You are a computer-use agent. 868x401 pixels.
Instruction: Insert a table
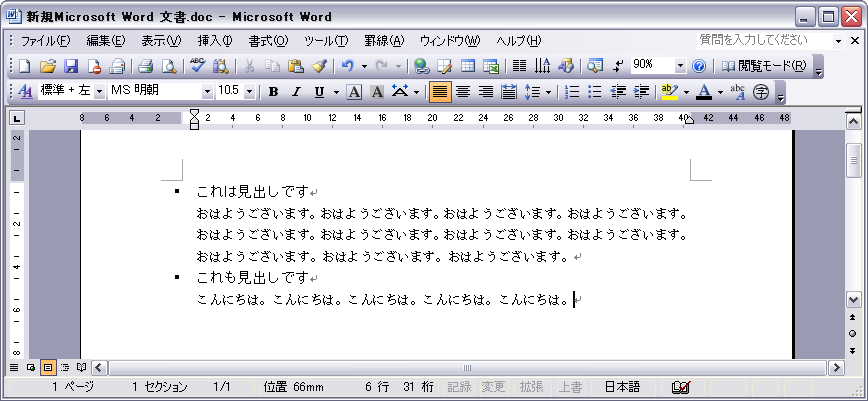pyautogui.click(x=468, y=66)
